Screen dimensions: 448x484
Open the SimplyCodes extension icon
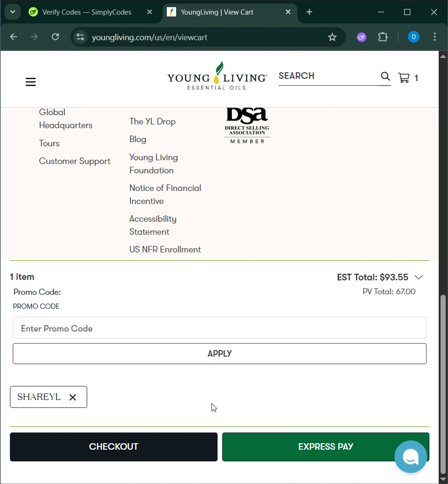click(361, 37)
